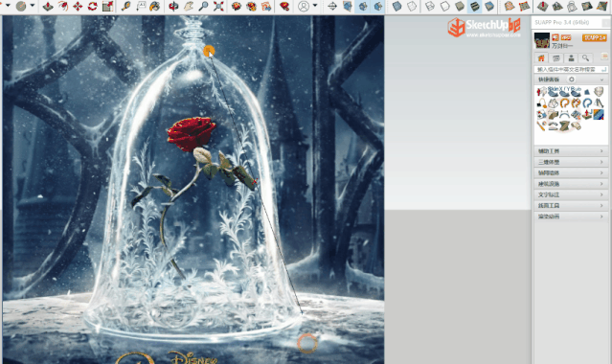Screen dimensions: 612x364
Task: Select the Paint Bucket tool
Action: pyautogui.click(x=155, y=7)
